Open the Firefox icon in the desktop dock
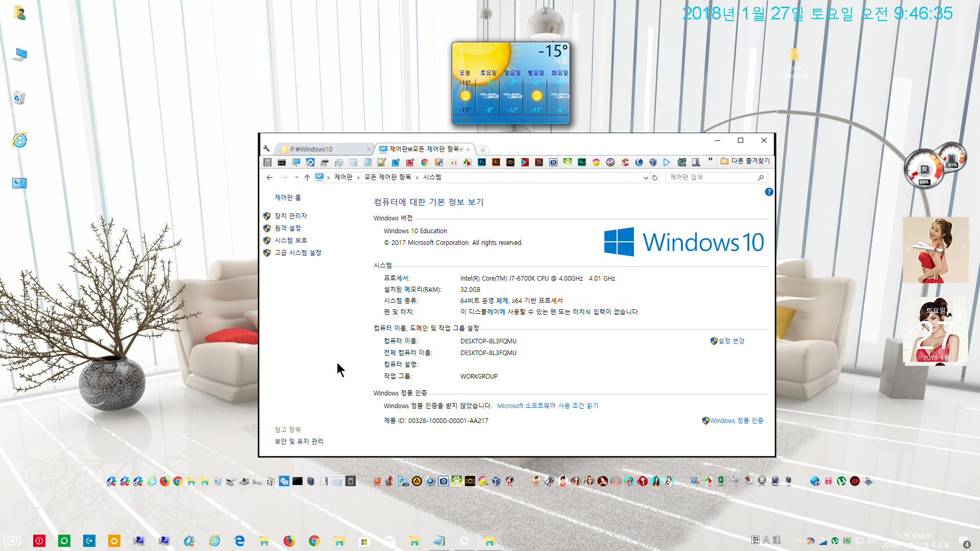Screen dimensions: 980x551 [164, 481]
